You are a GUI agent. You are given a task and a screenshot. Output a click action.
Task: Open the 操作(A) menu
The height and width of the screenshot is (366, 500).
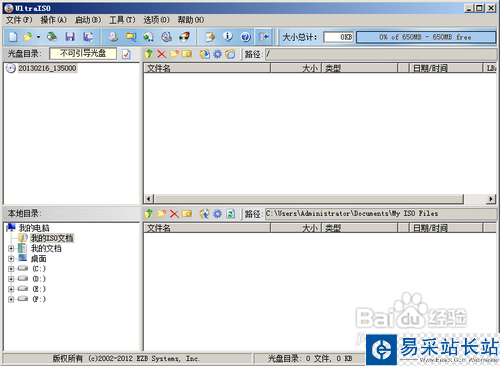pos(54,20)
